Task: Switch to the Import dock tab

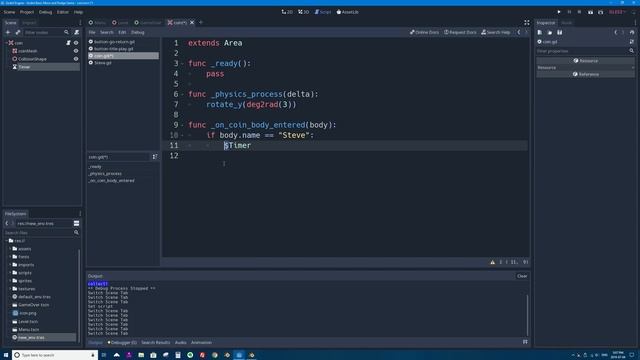Action: [29, 23]
